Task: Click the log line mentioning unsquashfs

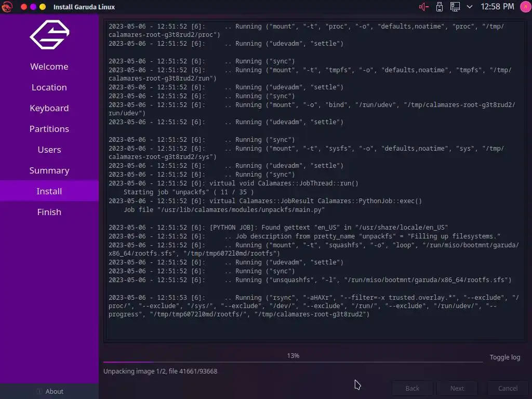Action: coord(310,280)
